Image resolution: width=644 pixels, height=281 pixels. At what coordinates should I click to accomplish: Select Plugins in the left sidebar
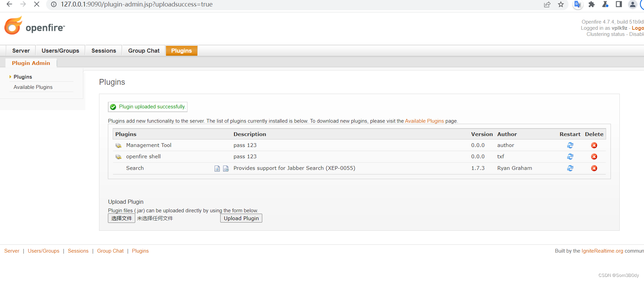tap(23, 77)
